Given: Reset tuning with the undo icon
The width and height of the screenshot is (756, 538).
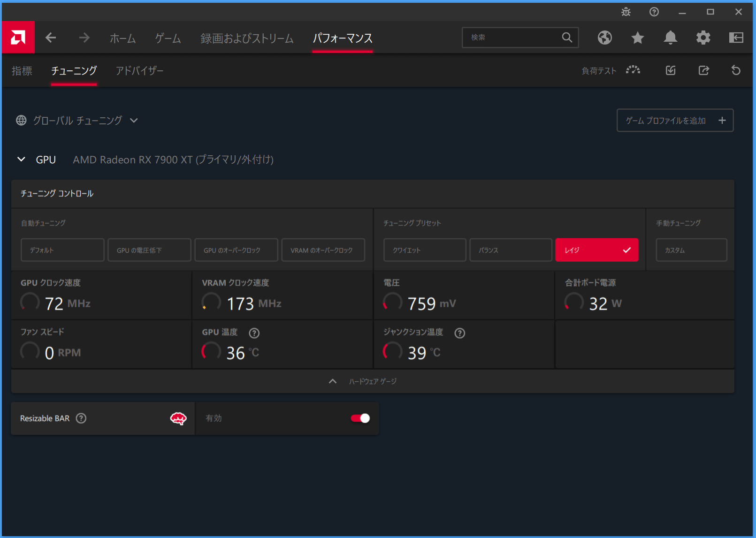Looking at the screenshot, I should point(736,70).
